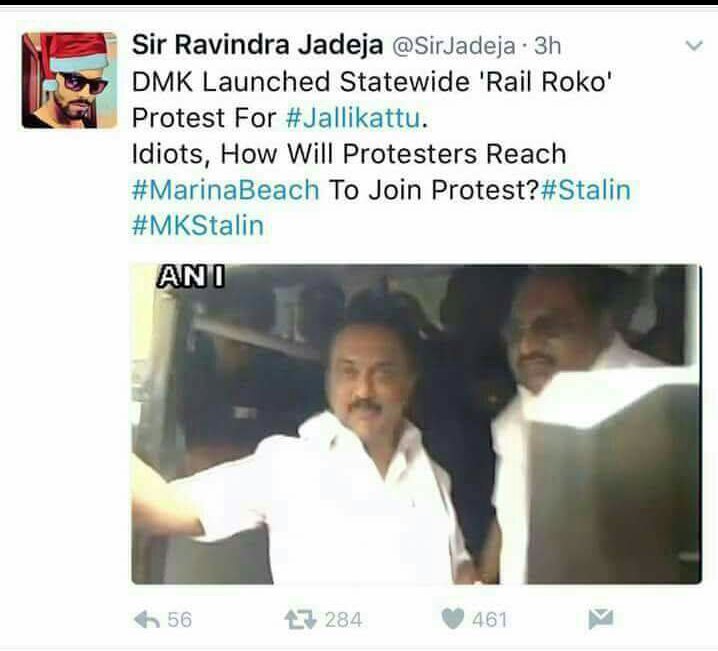Image resolution: width=718 pixels, height=651 pixels.
Task: Open the 3h timestamp link
Action: 547,45
